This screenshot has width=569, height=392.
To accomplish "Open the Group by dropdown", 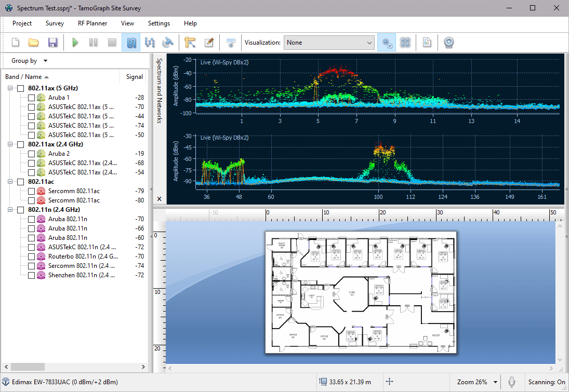I will click(30, 61).
